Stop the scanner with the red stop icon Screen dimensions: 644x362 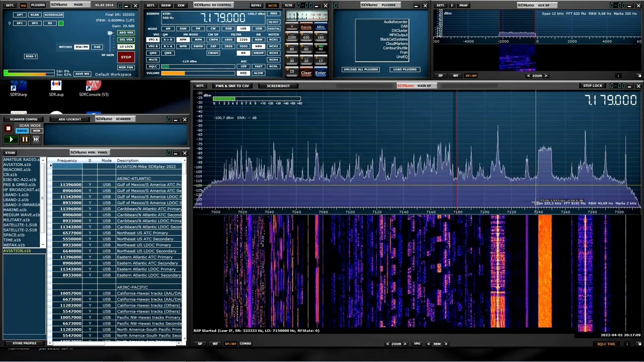8,129
